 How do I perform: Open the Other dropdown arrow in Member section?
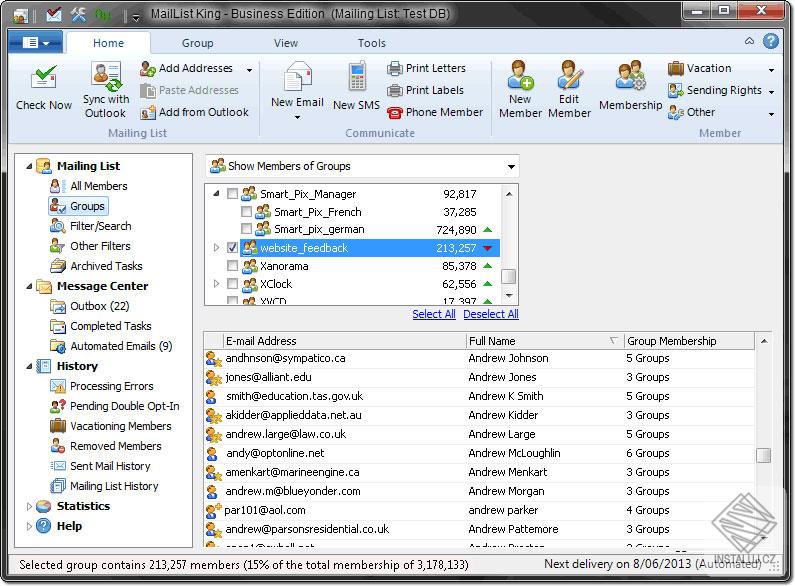click(771, 114)
